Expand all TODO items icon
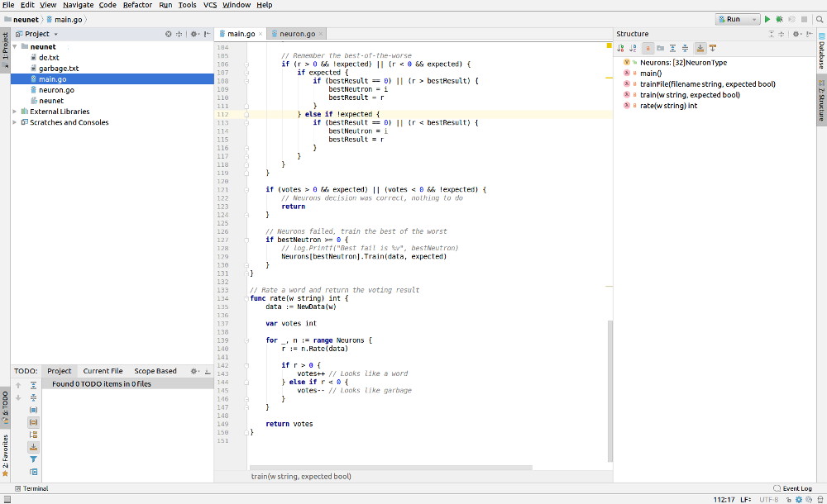827x504 pixels. pyautogui.click(x=33, y=385)
